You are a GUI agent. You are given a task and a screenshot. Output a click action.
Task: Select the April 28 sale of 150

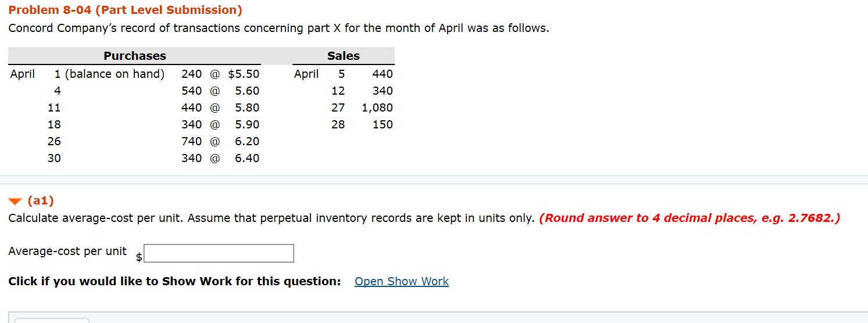[383, 124]
